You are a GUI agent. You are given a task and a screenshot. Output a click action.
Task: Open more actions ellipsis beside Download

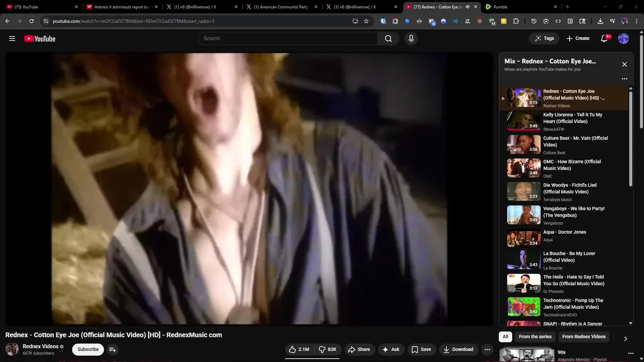(487, 349)
